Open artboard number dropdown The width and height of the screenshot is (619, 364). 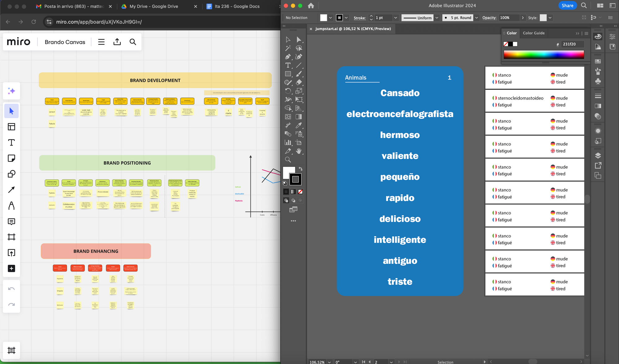click(x=391, y=362)
